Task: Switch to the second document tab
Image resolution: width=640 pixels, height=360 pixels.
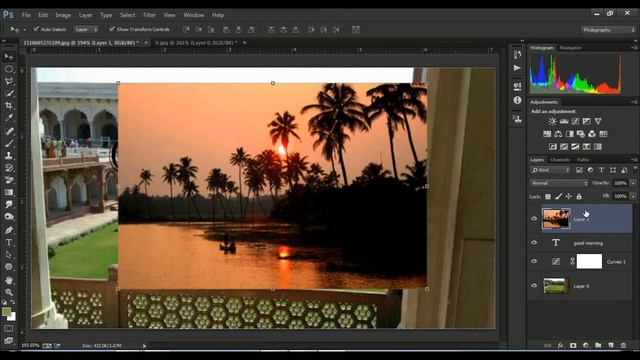Action: 196,42
